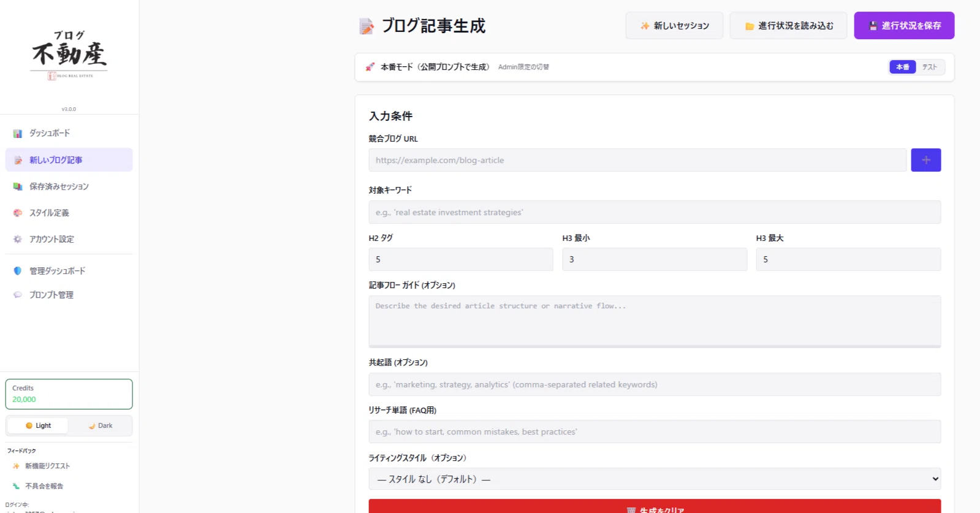980x513 pixels.
Task: Open 保存済みセッション in the sidebar
Action: click(x=69, y=186)
